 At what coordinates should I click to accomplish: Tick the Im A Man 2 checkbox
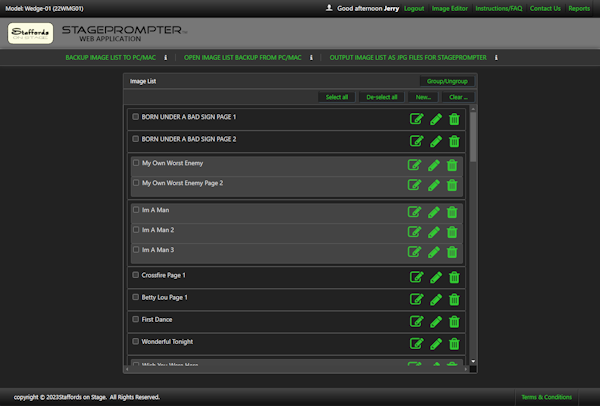(x=136, y=229)
